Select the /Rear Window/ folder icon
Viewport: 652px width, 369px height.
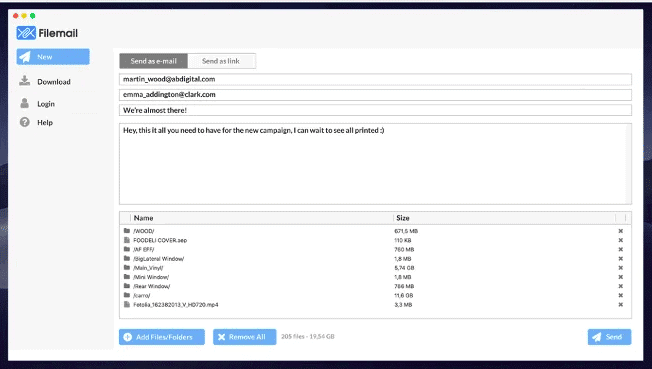point(127,286)
